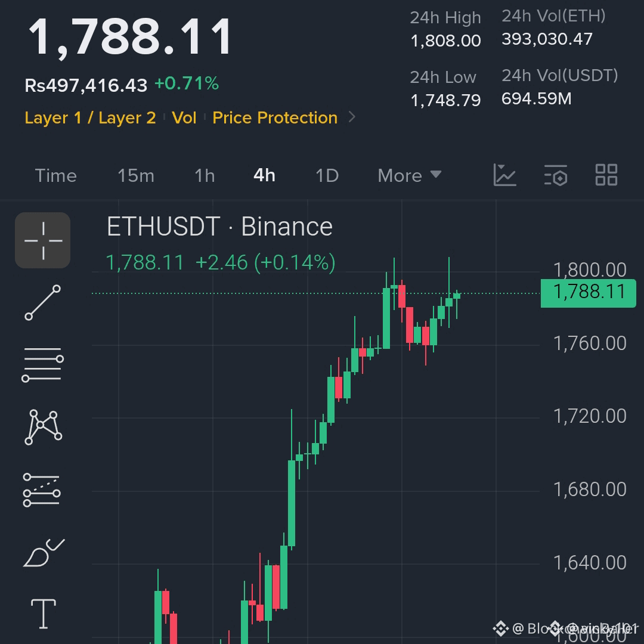Click the Rs497,416.43 converted price

pyautogui.click(x=86, y=85)
